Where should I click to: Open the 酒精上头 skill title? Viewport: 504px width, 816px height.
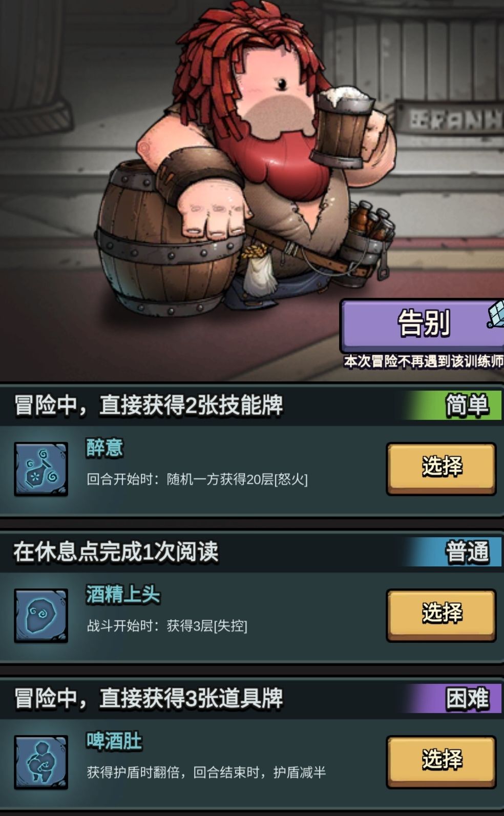pos(123,595)
